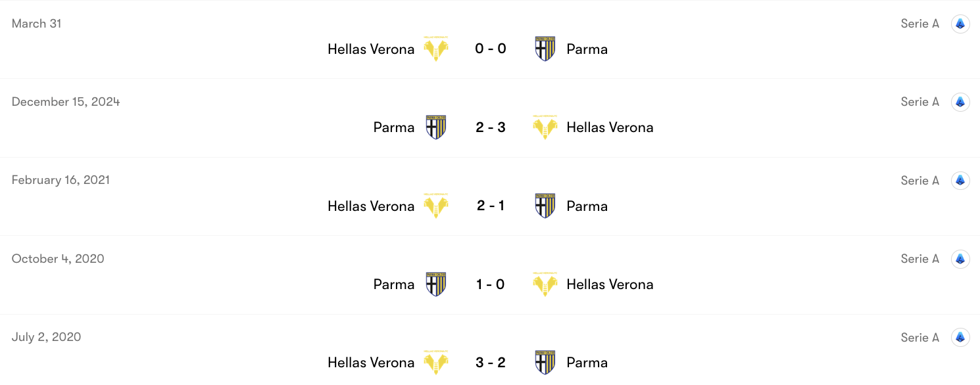The width and height of the screenshot is (980, 385).
Task: Click the 0-0 score of the top match
Action: click(x=490, y=48)
